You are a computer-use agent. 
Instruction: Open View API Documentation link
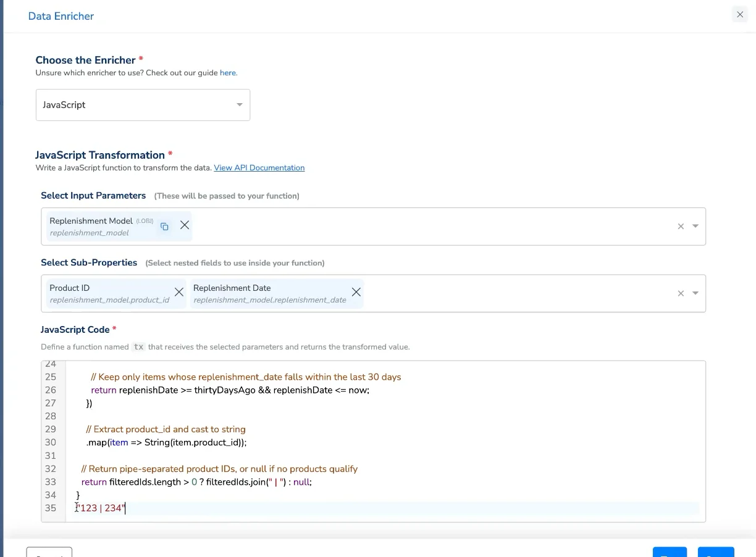coord(259,168)
